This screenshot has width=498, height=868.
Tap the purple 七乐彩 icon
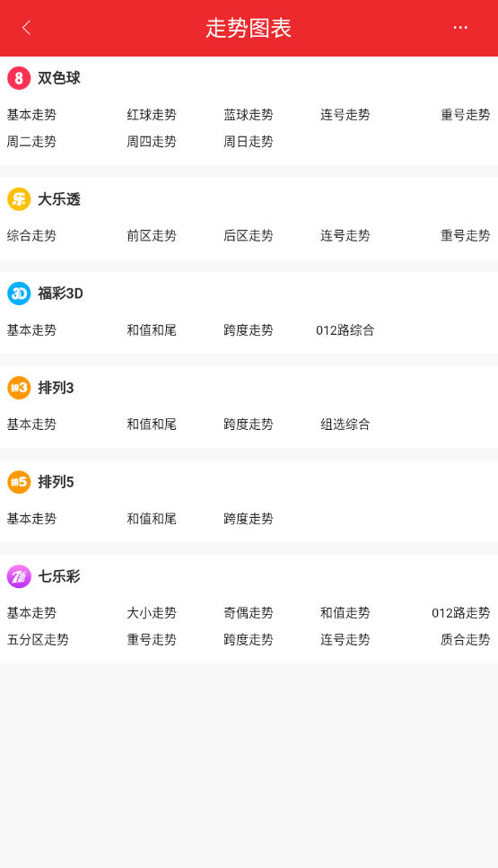tap(19, 576)
